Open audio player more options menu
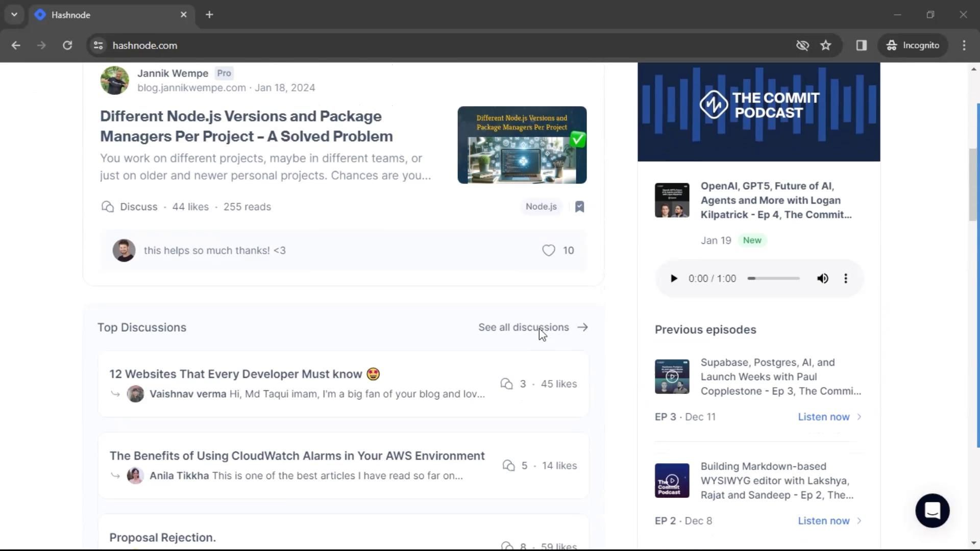Image resolution: width=980 pixels, height=551 pixels. point(846,279)
